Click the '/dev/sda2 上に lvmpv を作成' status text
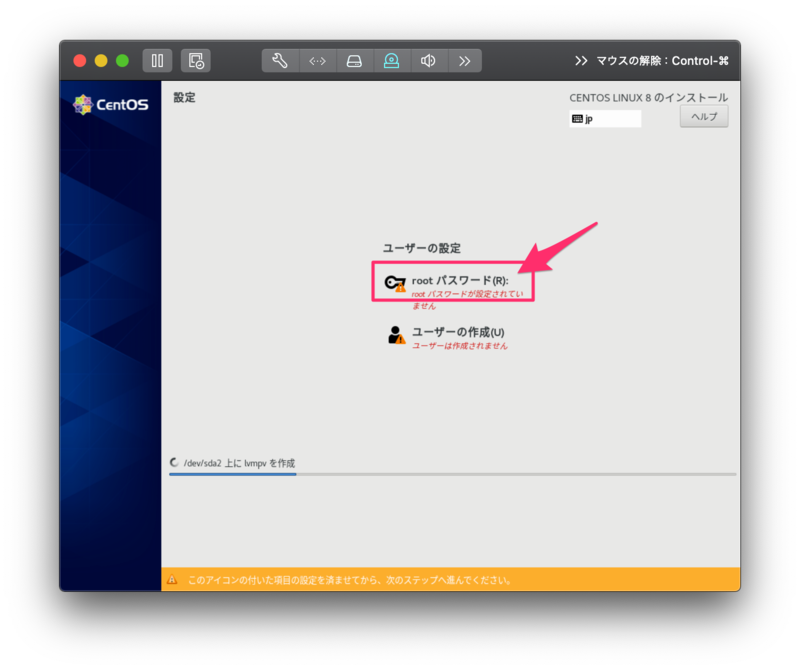Image resolution: width=800 pixels, height=670 pixels. tap(239, 463)
